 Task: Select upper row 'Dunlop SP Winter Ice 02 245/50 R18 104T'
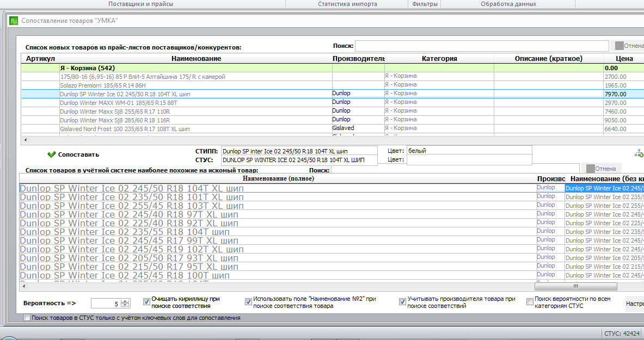click(x=333, y=94)
